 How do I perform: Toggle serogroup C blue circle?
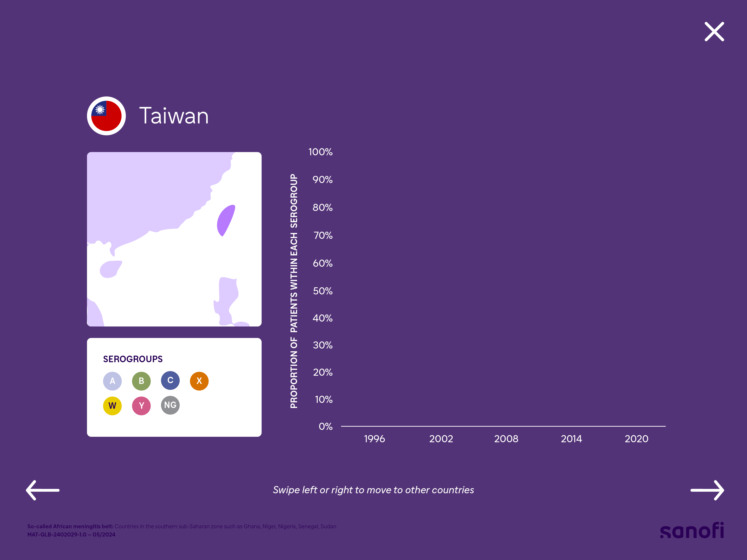point(170,380)
